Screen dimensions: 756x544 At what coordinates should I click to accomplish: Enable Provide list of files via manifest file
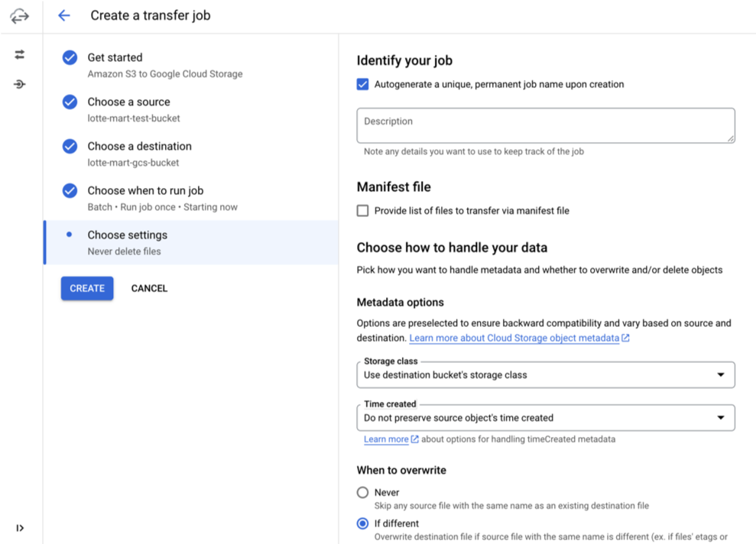(362, 211)
